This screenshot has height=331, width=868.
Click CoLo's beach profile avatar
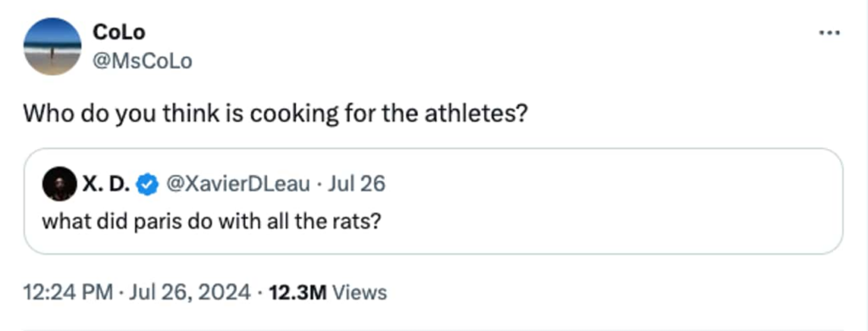tap(52, 47)
